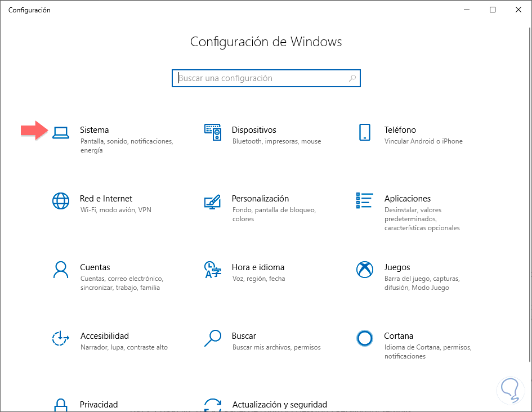Image resolution: width=532 pixels, height=412 pixels.
Task: Click the Accesibilidad dashed clock icon
Action: point(61,338)
